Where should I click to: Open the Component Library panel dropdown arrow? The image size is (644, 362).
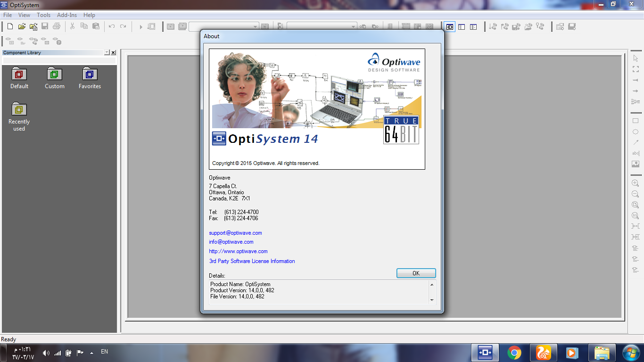[x=107, y=53]
